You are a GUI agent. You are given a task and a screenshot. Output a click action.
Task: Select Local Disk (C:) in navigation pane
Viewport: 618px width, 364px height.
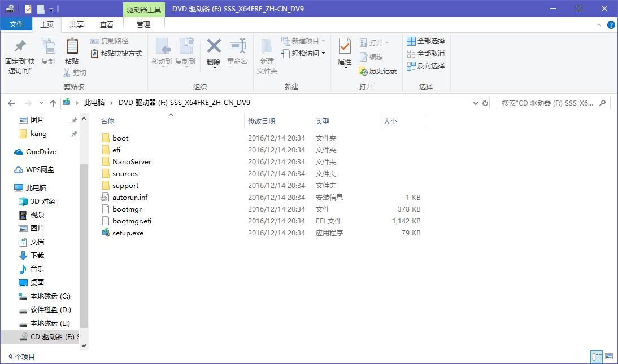[50, 296]
